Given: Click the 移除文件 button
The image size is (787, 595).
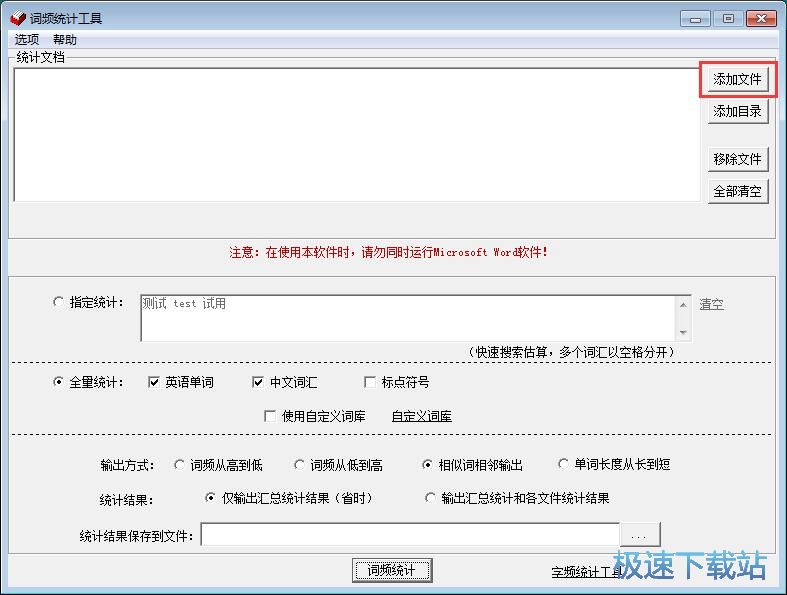Looking at the screenshot, I should (x=737, y=159).
